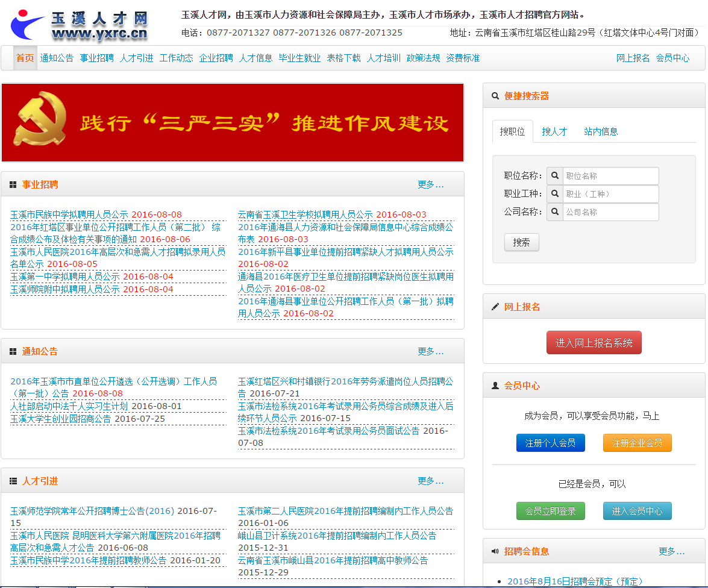Click 进入网上报名系统 red button
The height and width of the screenshot is (588, 708).
click(594, 343)
